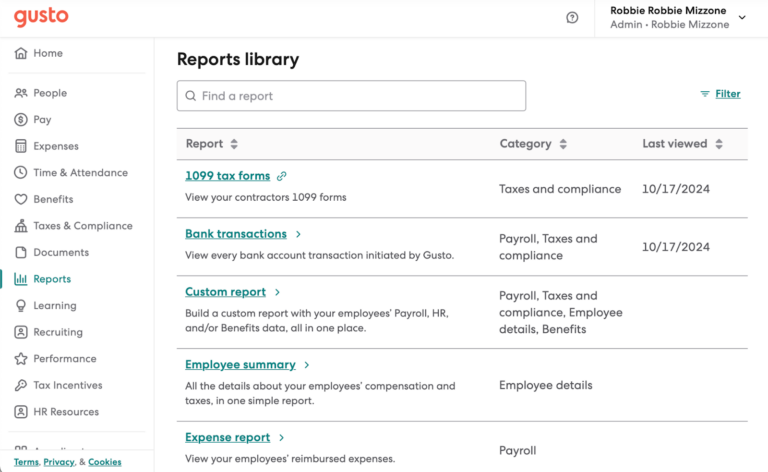
Task: Select Reports menu item
Action: point(52,279)
